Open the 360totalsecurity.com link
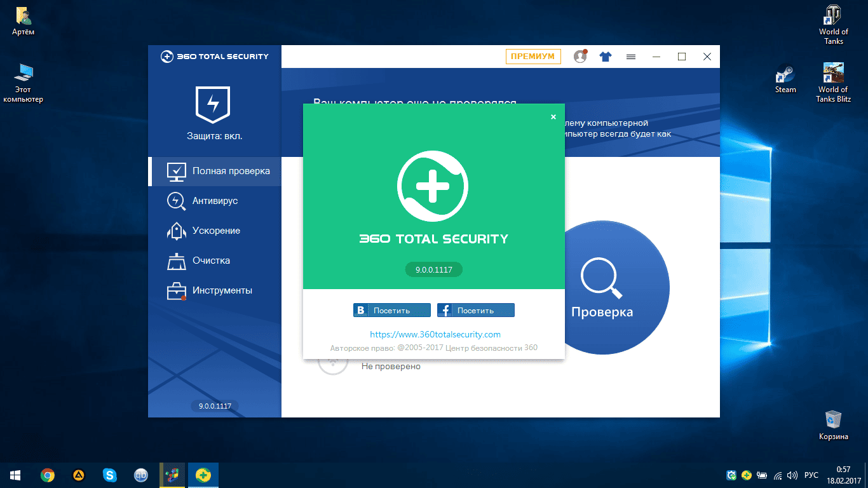The image size is (868, 488). point(435,334)
